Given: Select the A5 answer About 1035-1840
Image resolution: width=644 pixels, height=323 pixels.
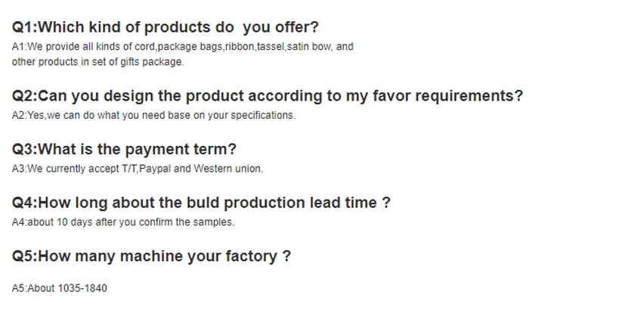Looking at the screenshot, I should pyautogui.click(x=60, y=288).
